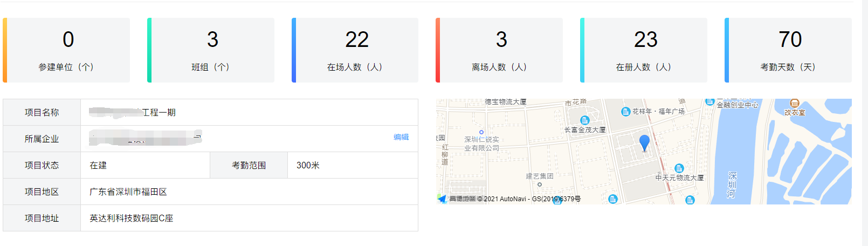Click the 广东省深圳市福田区 region value
The width and height of the screenshot is (868, 246).
(x=128, y=192)
